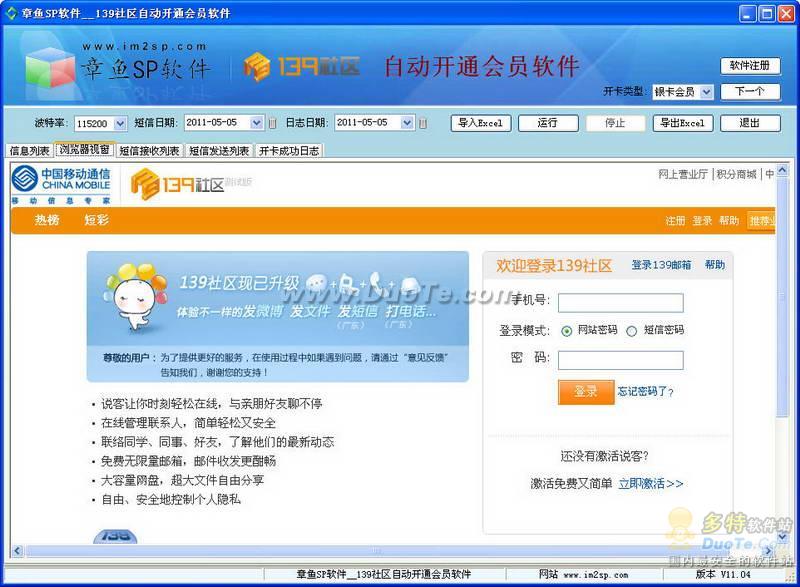Click bullet text 大容量网盘，超大文件自由分享
Viewport: 800px width, 587px height.
182,480
